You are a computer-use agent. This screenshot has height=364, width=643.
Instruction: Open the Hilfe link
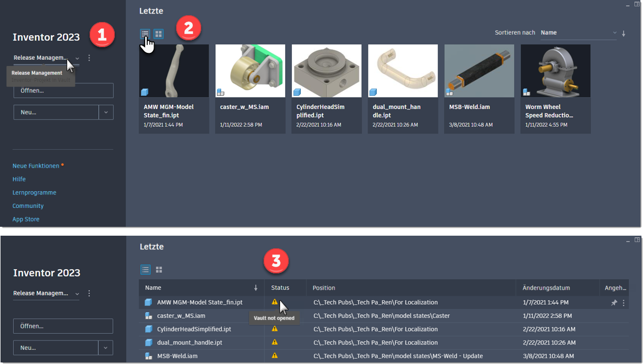click(19, 179)
